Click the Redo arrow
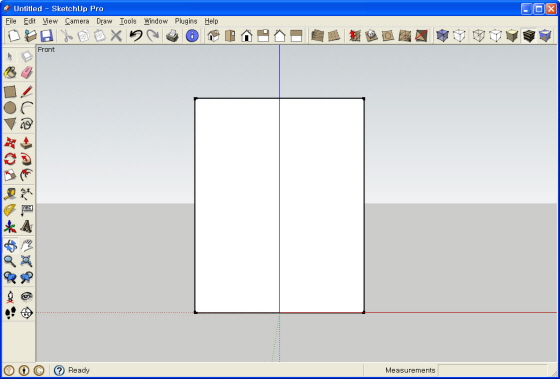This screenshot has height=379, width=560. click(x=152, y=36)
